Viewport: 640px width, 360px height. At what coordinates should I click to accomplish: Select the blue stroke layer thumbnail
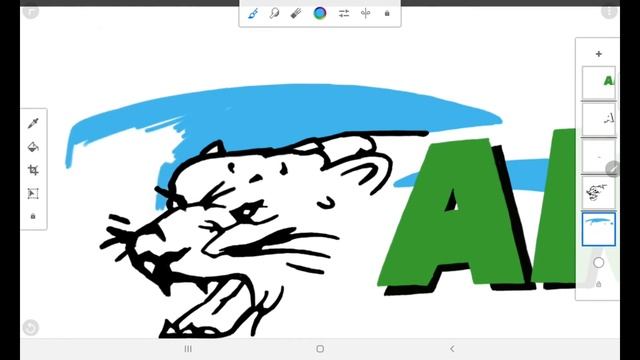[599, 229]
